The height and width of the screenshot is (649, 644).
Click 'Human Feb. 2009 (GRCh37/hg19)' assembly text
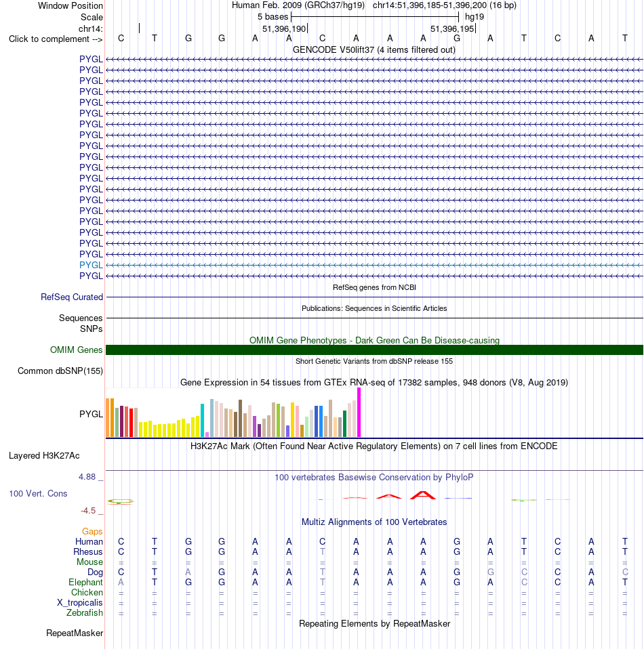(x=298, y=5)
